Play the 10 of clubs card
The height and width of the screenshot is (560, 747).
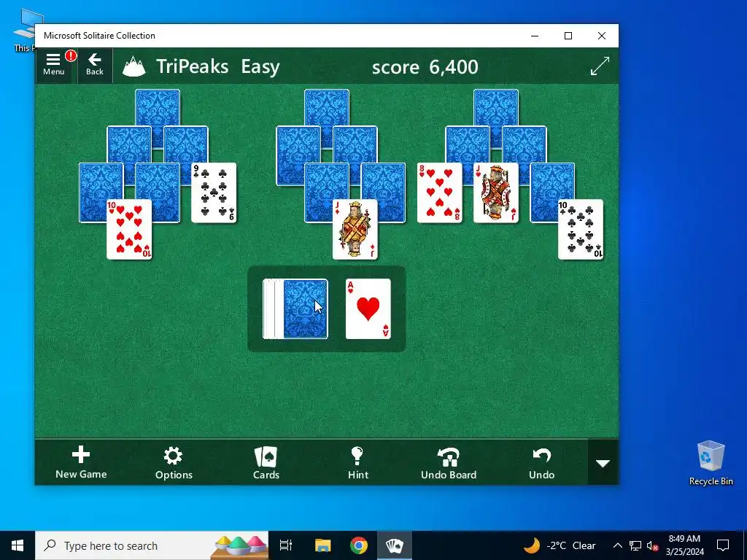580,230
